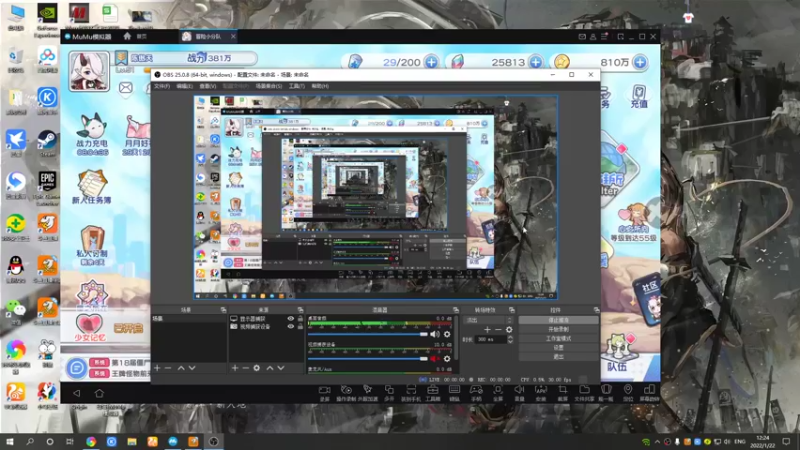Open settings gear for 视频捕获设备 mixer channel
The width and height of the screenshot is (800, 450).
pos(447,359)
